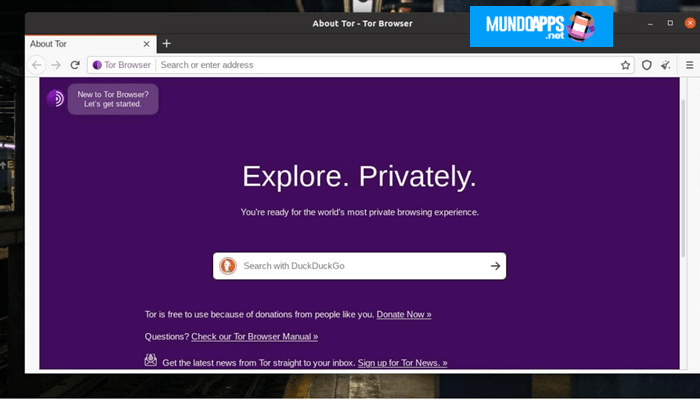Screen dimensions: 700x400
Task: Minimize the Tor Browser window
Action: click(x=650, y=23)
